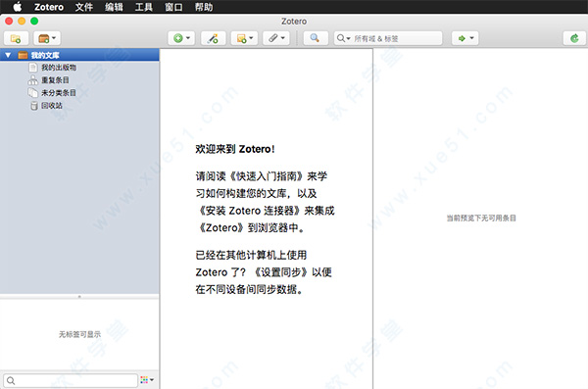Viewport: 588px width, 389px height.
Task: Click the yellow minimize window button
Action: tap(22, 21)
